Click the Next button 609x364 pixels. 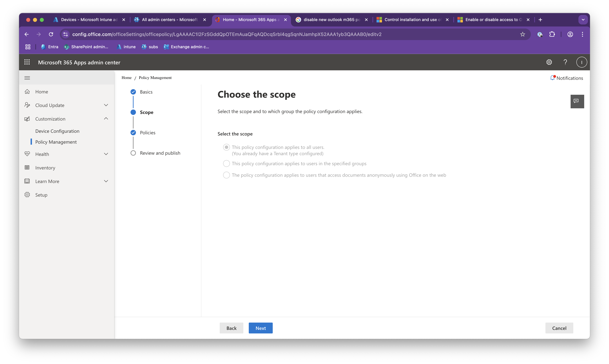point(260,328)
